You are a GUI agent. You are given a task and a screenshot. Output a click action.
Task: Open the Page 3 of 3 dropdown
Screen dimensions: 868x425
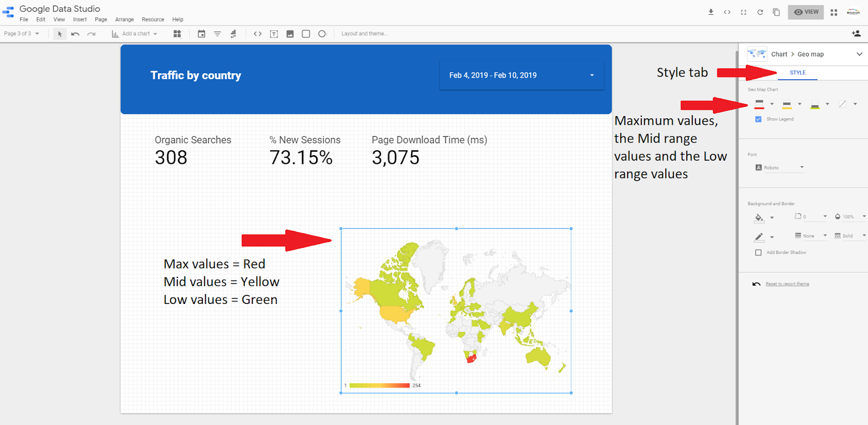(22, 34)
